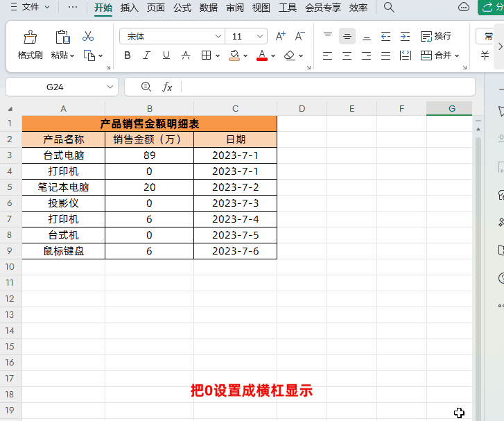Toggle strikethrough formatting
The height and width of the screenshot is (421, 504).
(x=186, y=55)
